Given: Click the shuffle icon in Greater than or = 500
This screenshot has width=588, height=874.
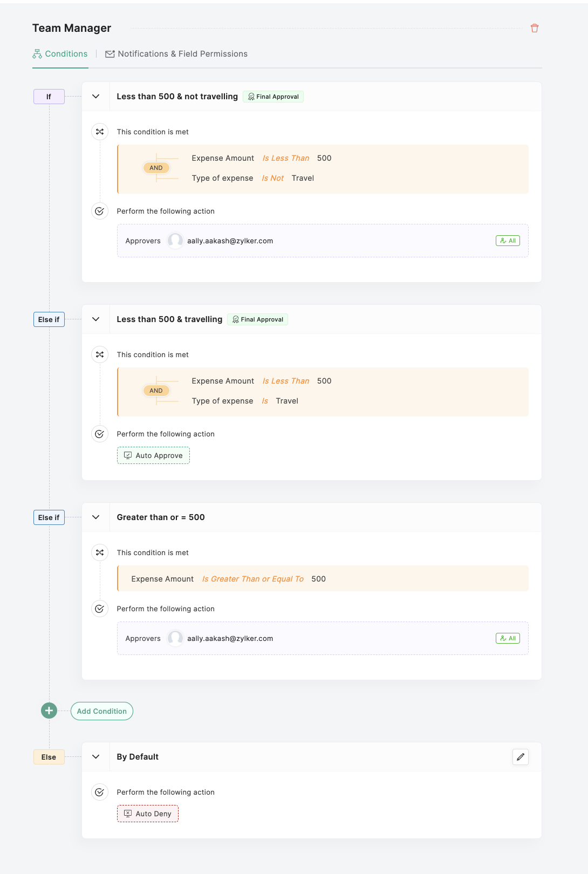Looking at the screenshot, I should [100, 552].
